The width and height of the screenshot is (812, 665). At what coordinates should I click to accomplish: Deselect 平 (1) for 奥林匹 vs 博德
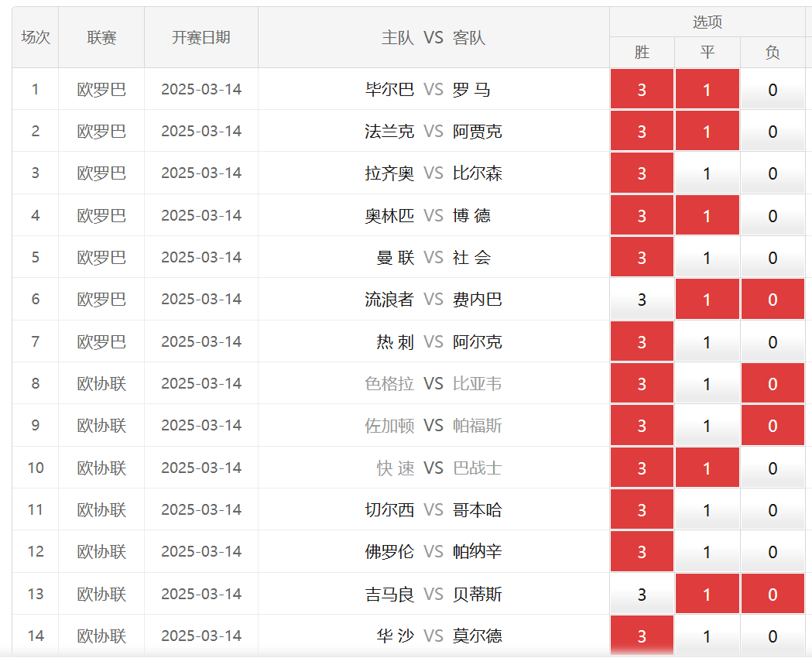click(707, 215)
